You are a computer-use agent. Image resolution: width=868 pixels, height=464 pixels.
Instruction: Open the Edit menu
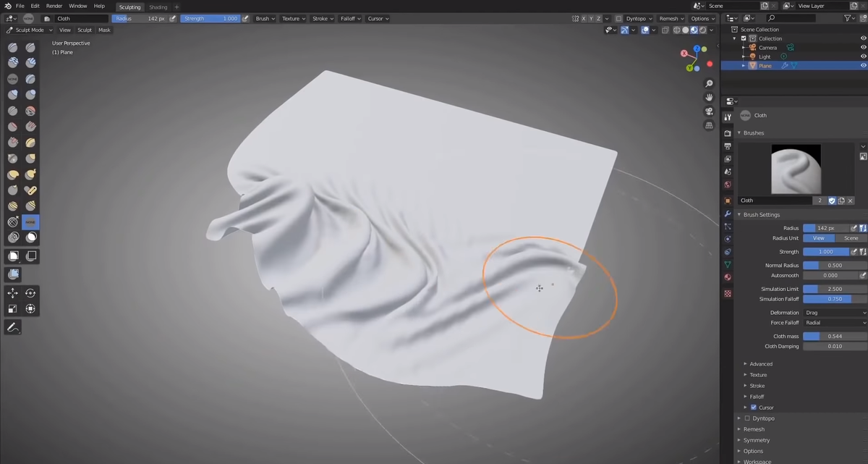tap(35, 6)
